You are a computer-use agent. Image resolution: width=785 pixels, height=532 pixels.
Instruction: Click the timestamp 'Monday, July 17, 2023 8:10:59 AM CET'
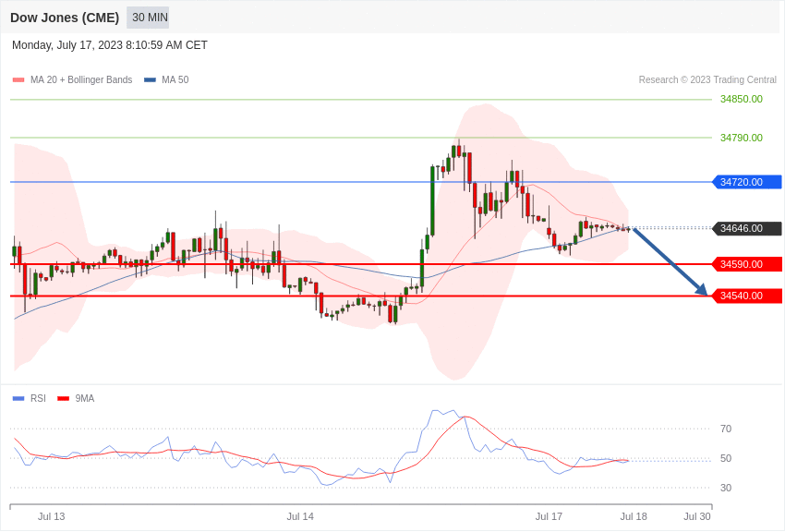click(110, 45)
